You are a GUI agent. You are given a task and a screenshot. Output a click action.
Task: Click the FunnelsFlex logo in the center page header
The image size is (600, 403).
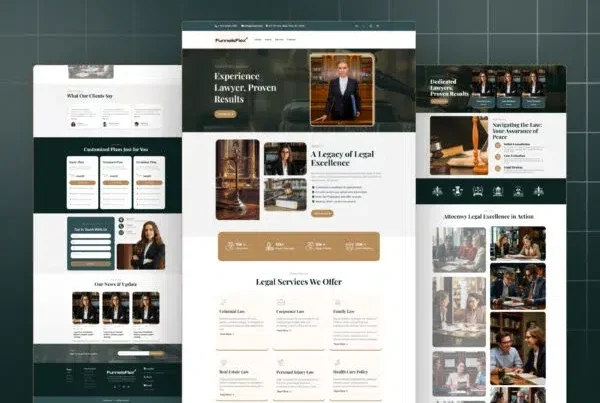tap(231, 40)
